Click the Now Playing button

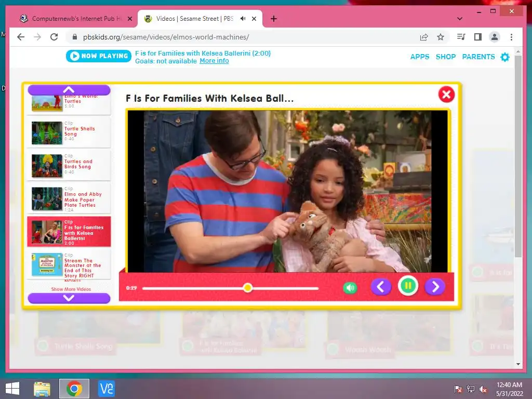coord(99,56)
